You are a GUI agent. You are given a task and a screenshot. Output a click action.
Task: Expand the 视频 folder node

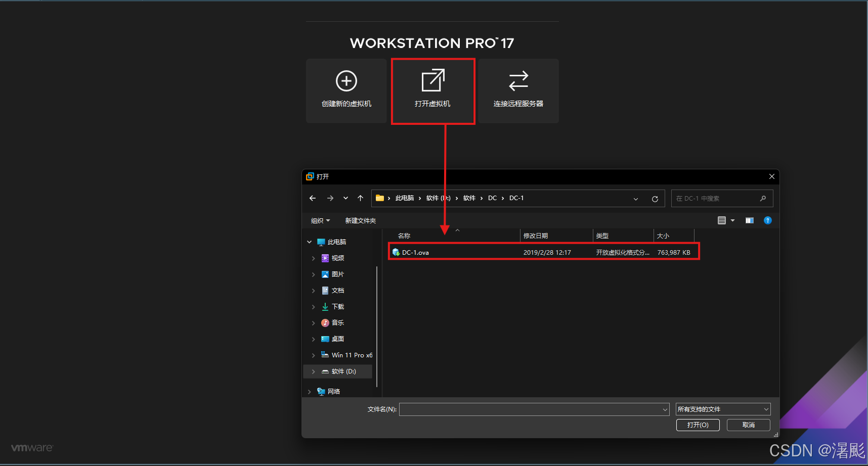click(x=314, y=258)
